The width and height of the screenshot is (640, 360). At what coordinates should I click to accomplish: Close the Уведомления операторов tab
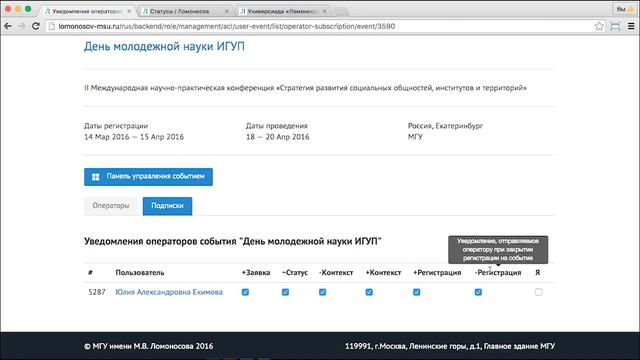point(129,11)
